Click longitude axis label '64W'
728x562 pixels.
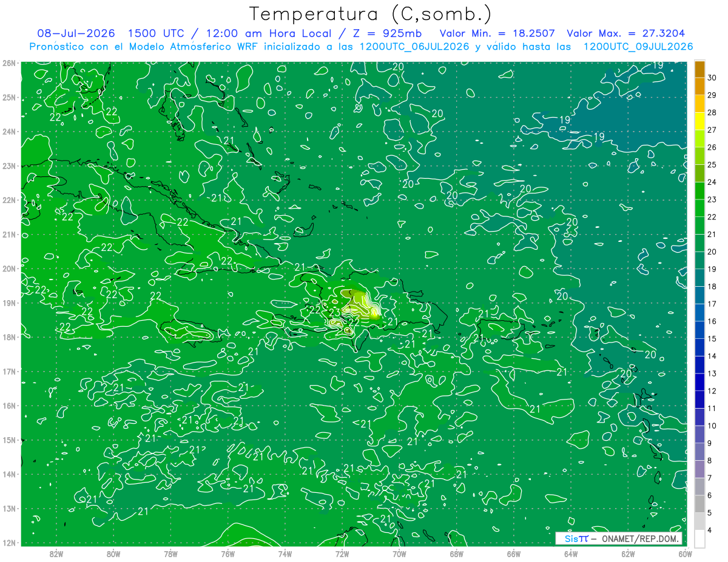[x=570, y=554]
